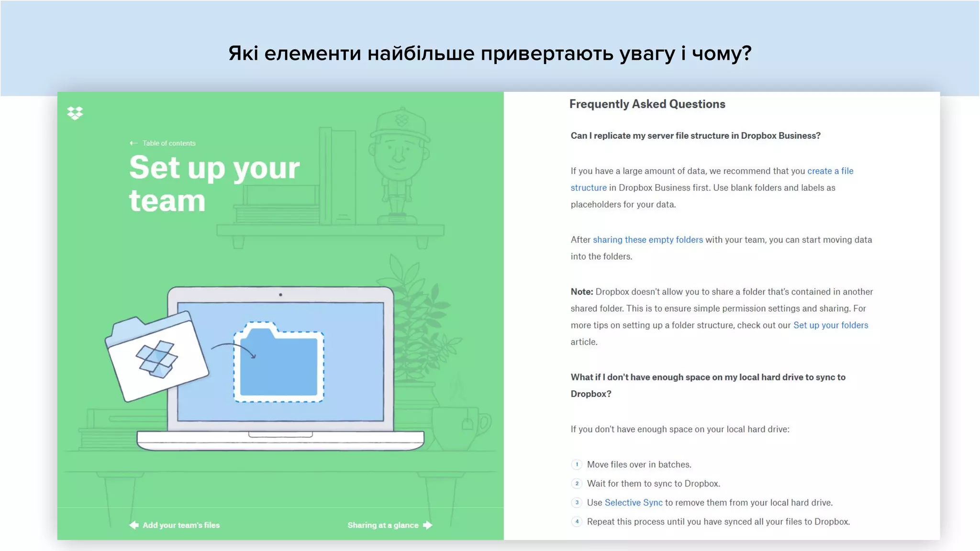Click the 'Note:' bold label

[x=581, y=292]
